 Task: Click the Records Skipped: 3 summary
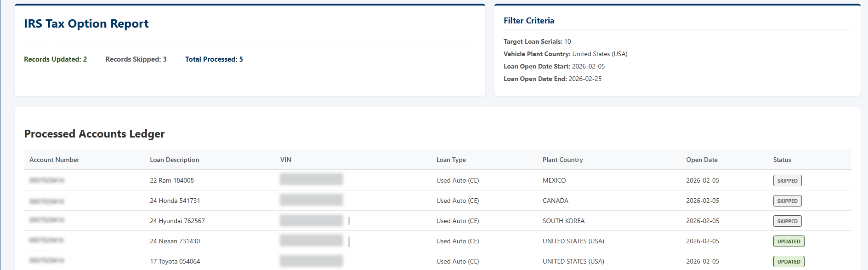(x=136, y=59)
